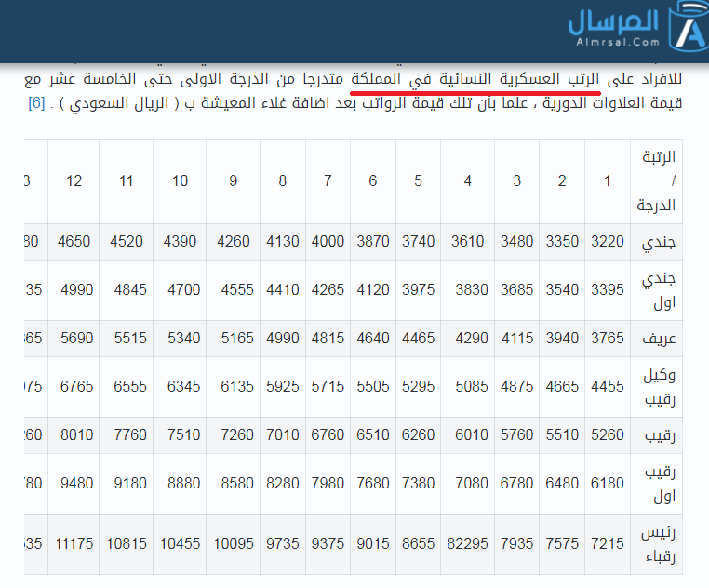This screenshot has width=709, height=588.
Task: Open the footnote reference [6]
Action: (x=37, y=103)
